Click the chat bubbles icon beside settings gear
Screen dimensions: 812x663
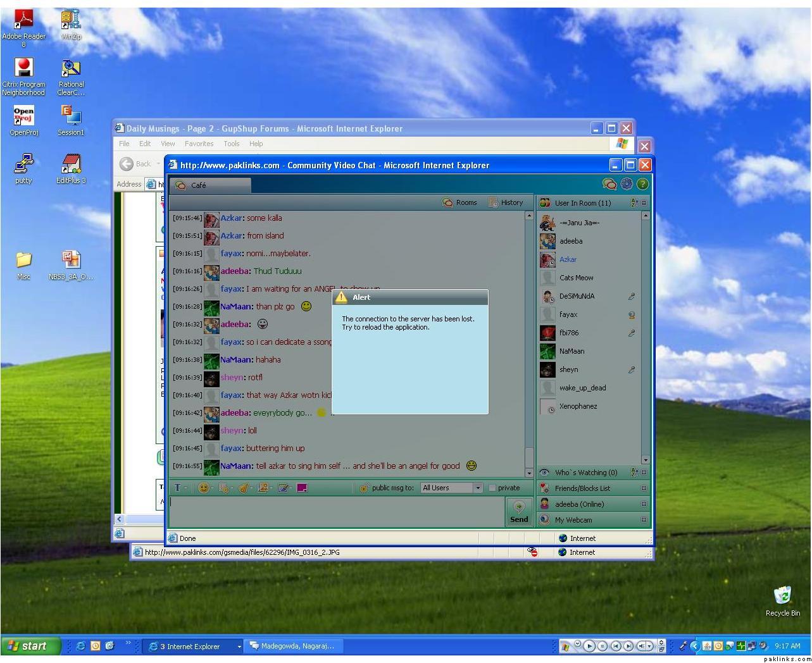609,184
